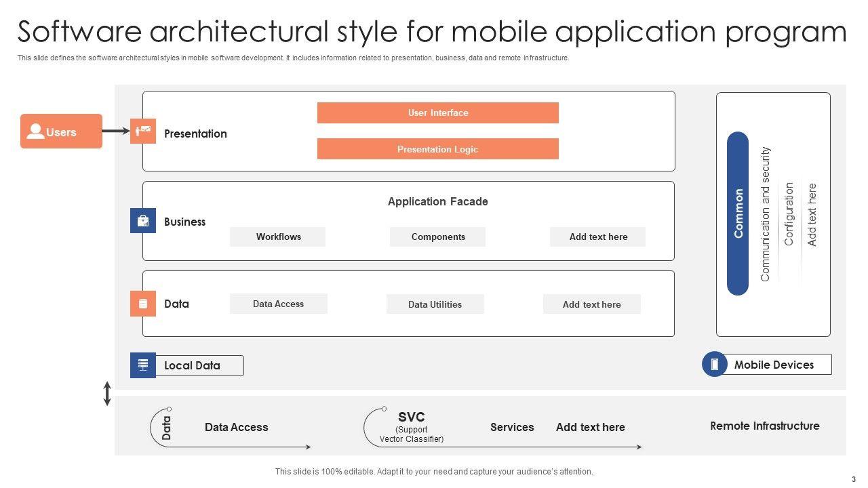The height and width of the screenshot is (488, 868).
Task: Select the Remote Infrastructure label
Action: pos(765,426)
